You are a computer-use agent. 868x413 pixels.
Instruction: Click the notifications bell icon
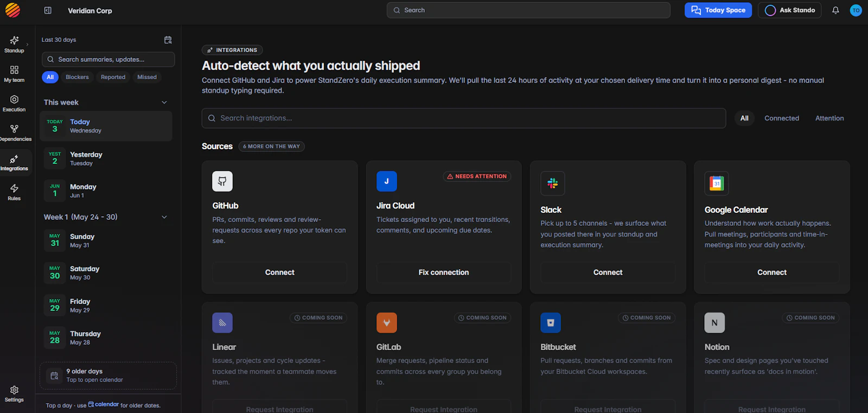click(x=835, y=10)
